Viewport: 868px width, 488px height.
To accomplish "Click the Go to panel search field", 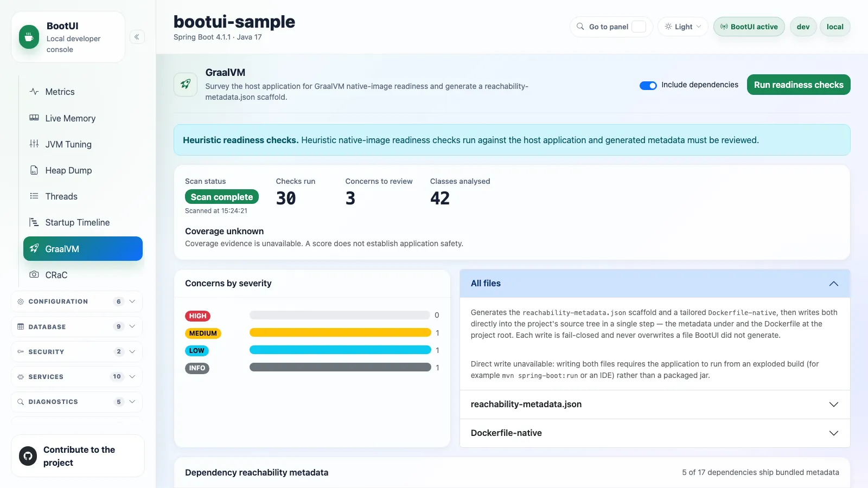I will point(611,27).
